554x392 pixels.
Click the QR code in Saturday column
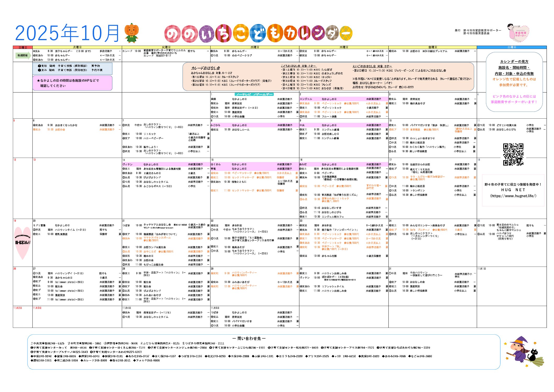[x=513, y=154]
